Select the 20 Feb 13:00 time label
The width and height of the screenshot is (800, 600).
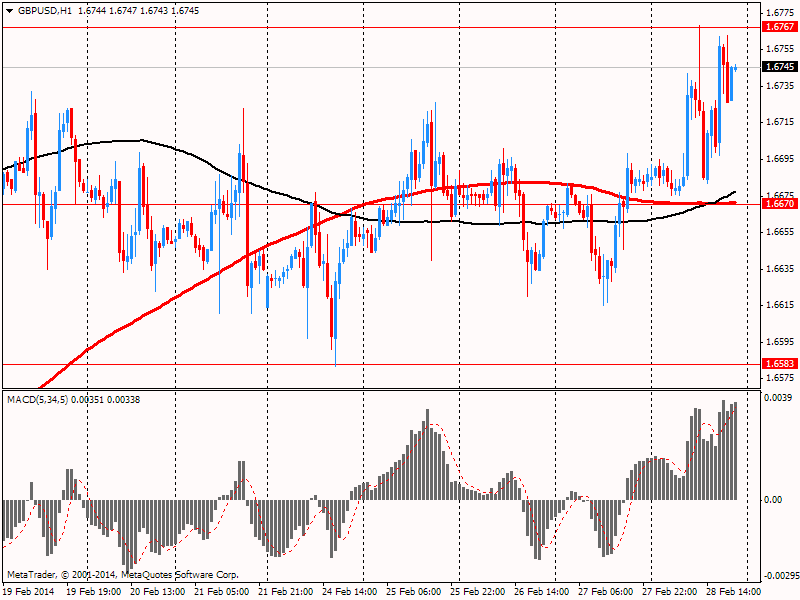coord(158,592)
